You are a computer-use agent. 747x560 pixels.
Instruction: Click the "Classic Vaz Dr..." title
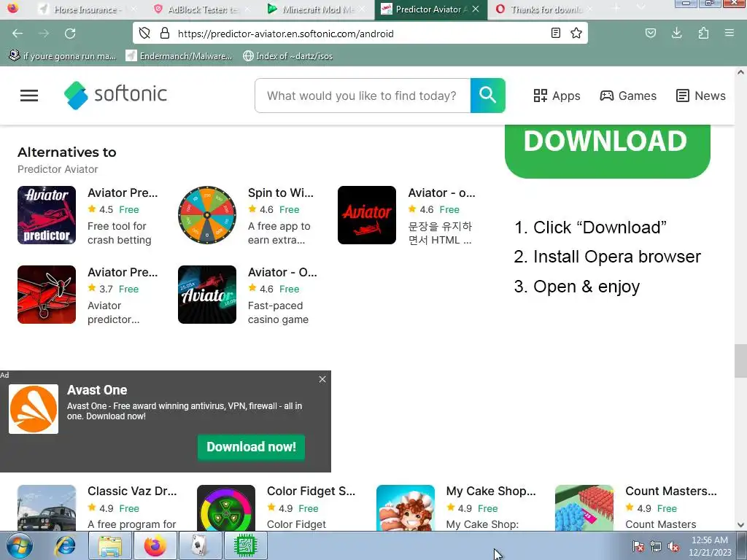click(x=132, y=491)
